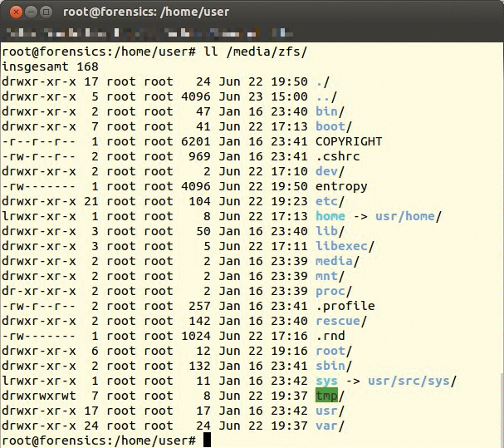Click the .rnd file name
The image size is (504, 448).
click(x=330, y=336)
